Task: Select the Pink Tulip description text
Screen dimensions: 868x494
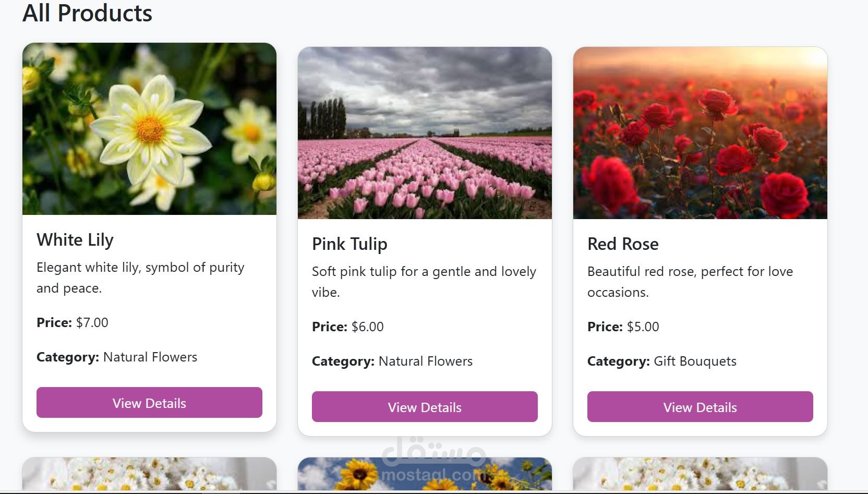Action: [424, 282]
